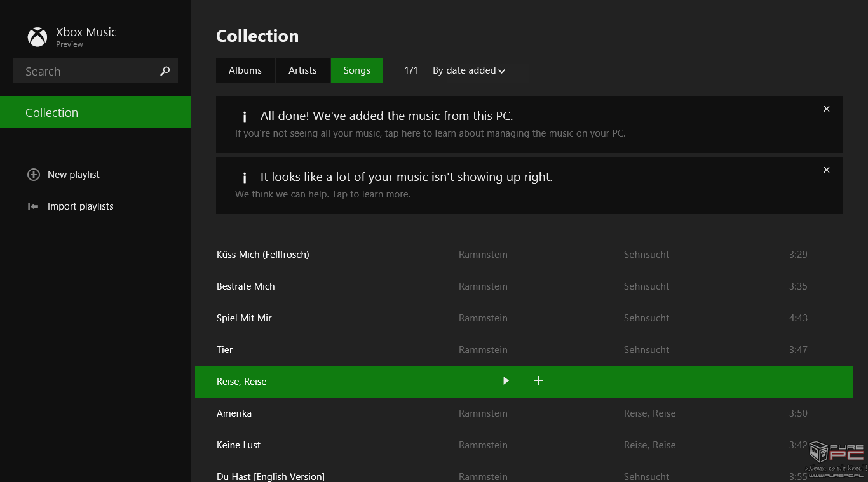The height and width of the screenshot is (482, 868).
Task: Select the Songs tab
Action: (357, 70)
